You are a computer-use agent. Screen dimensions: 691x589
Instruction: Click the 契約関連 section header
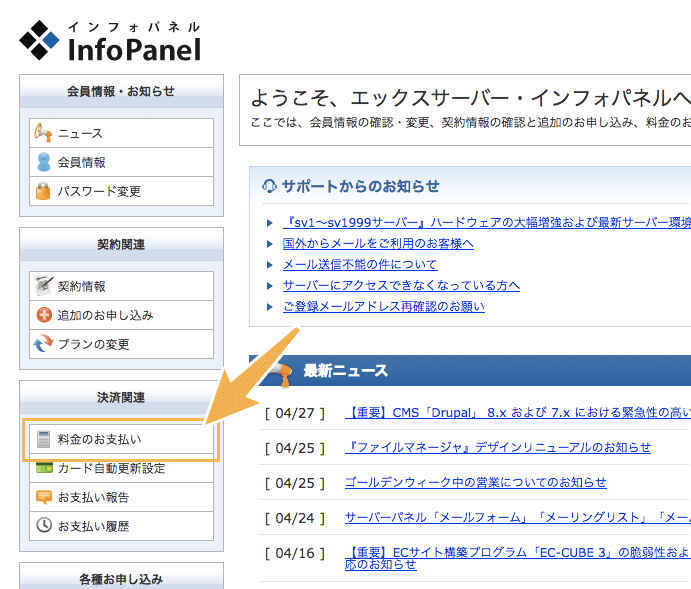(121, 244)
